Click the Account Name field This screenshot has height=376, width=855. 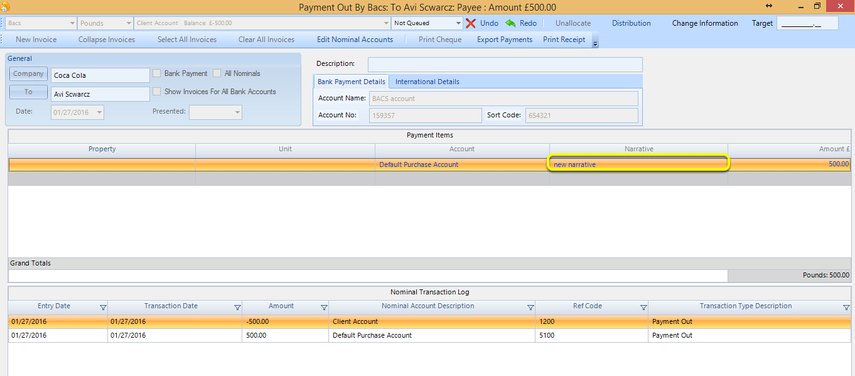pyautogui.click(x=503, y=99)
